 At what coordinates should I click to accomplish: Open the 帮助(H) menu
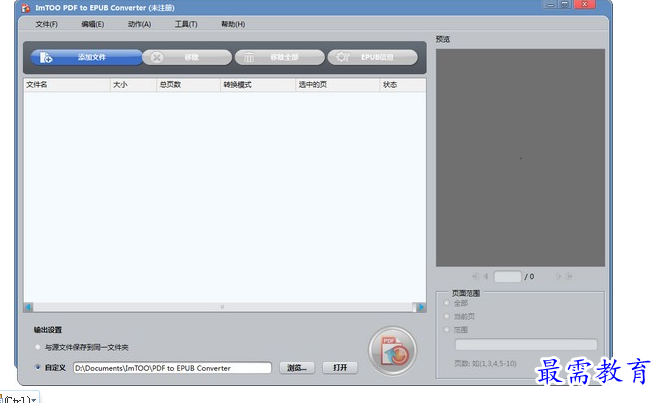click(x=233, y=24)
